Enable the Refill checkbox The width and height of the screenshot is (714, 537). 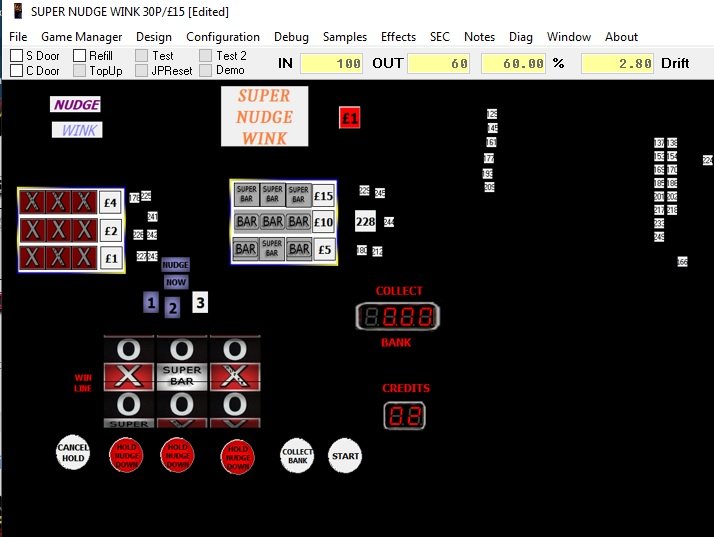79,56
